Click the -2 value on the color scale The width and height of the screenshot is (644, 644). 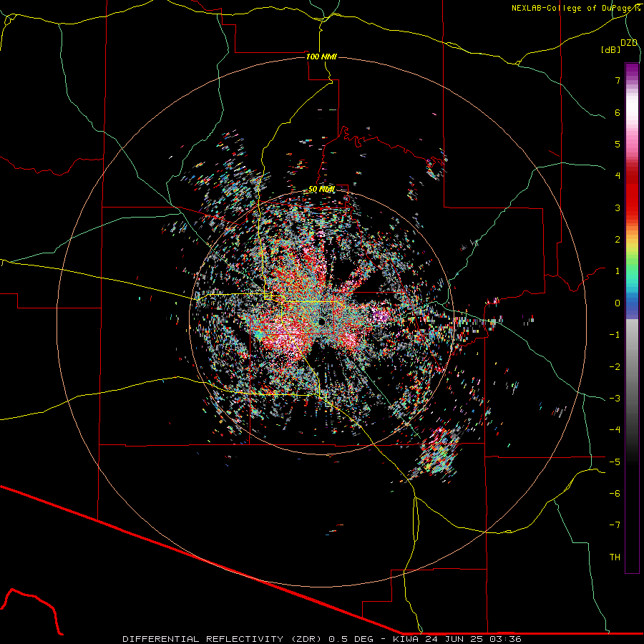[x=615, y=367]
